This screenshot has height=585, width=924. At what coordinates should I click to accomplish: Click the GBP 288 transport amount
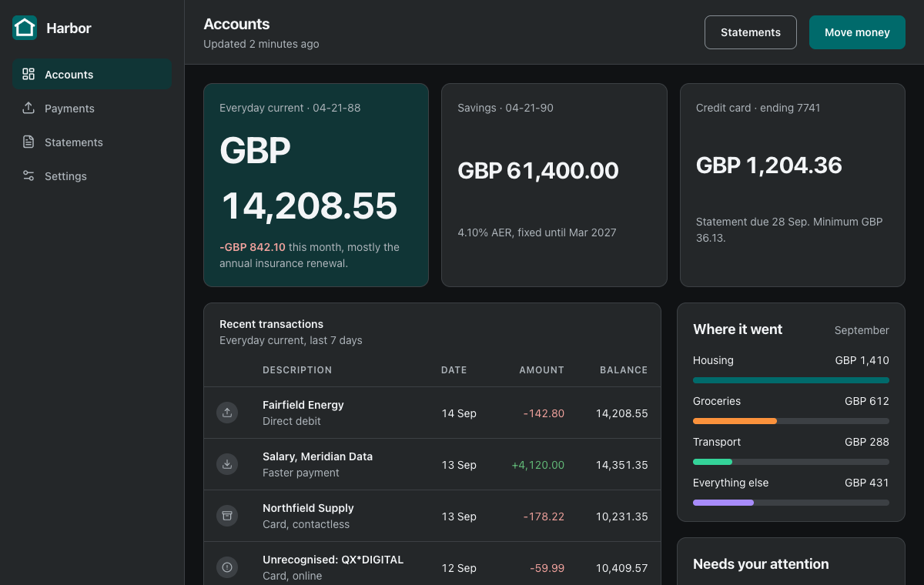tap(867, 442)
